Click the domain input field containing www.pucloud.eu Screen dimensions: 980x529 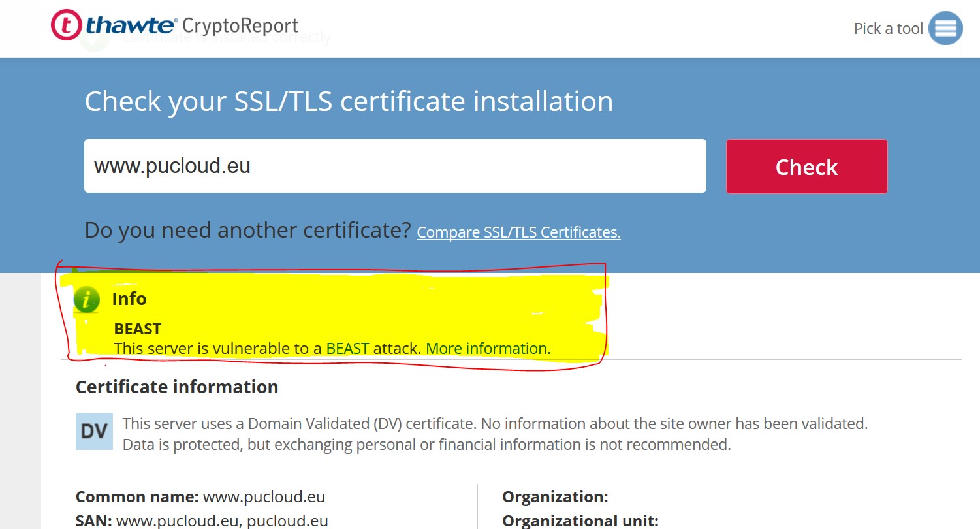point(395,166)
